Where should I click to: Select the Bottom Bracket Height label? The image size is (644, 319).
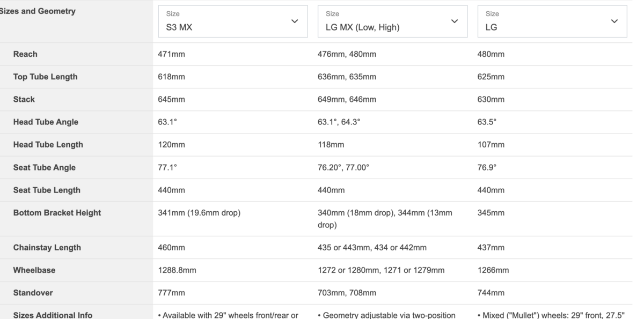pyautogui.click(x=57, y=212)
